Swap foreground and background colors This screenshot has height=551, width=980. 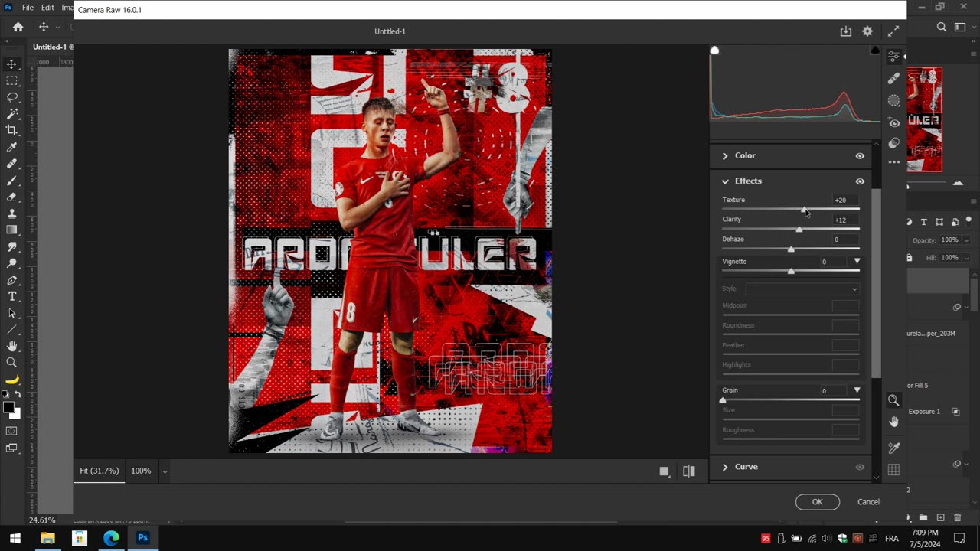tap(18, 394)
